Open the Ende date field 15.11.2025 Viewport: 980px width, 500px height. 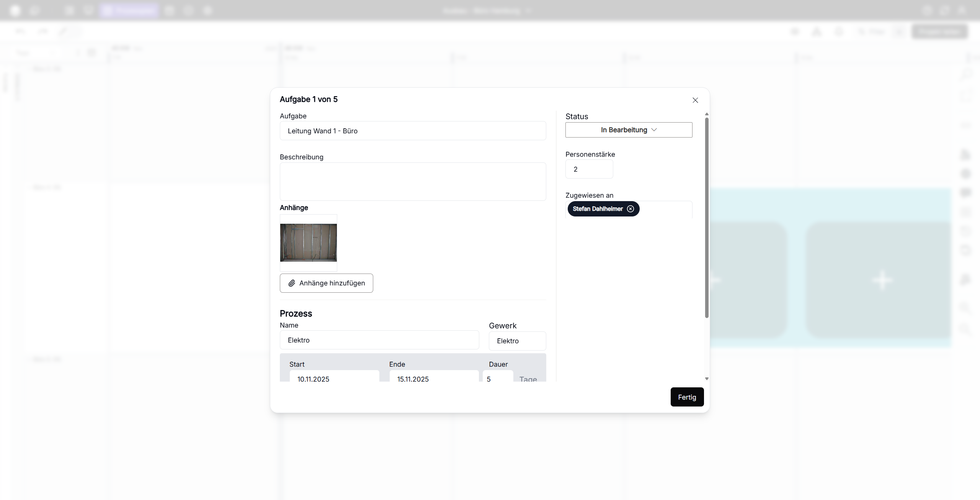point(433,378)
